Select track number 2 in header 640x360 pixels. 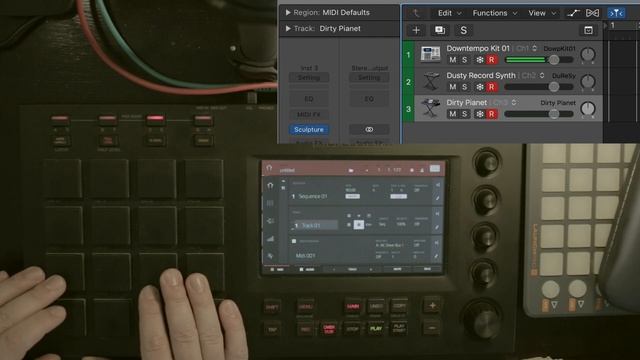coord(408,82)
